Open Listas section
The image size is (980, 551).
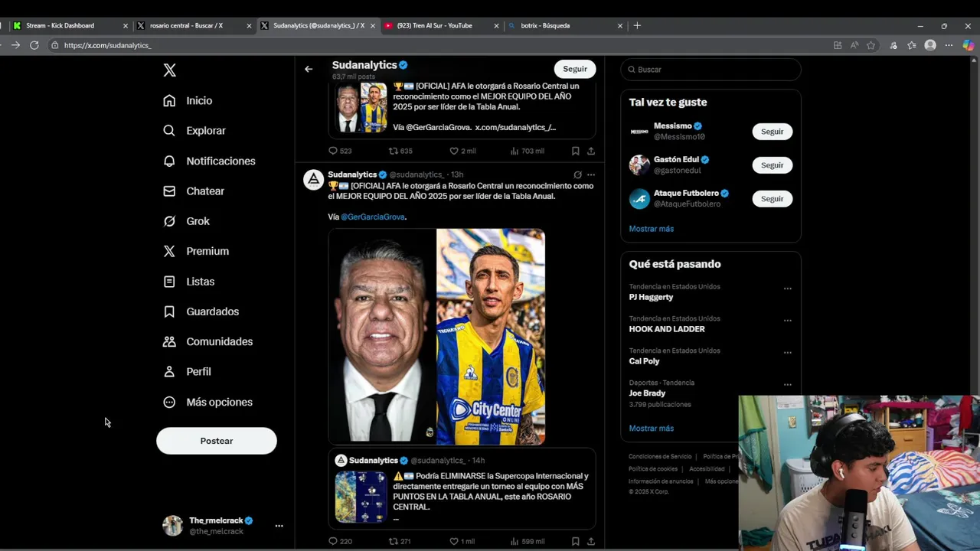[188, 282]
